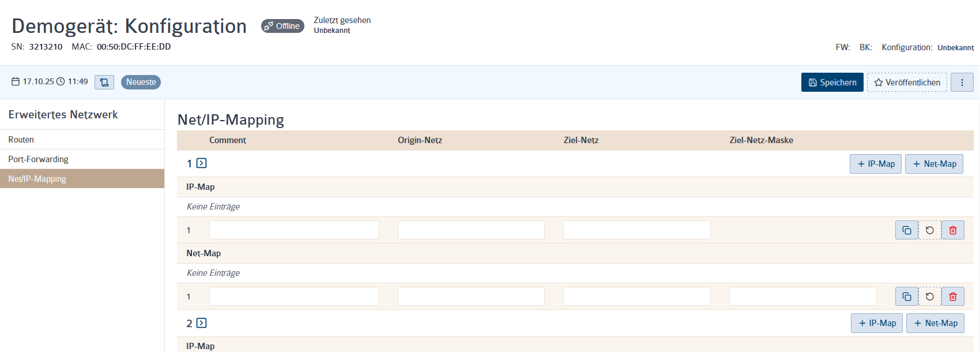This screenshot has width=980, height=352.
Task: Collapse mapping group 2 chevron
Action: [x=201, y=323]
